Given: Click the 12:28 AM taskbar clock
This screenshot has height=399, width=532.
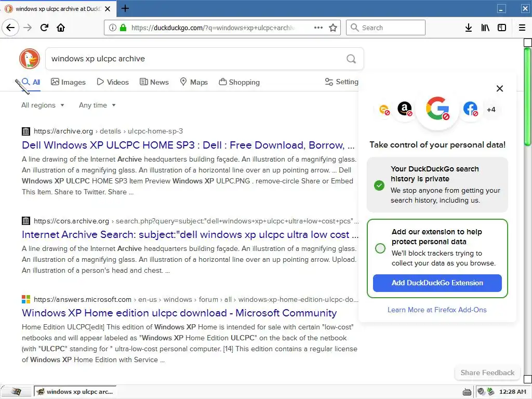Looking at the screenshot, I should [x=512, y=392].
